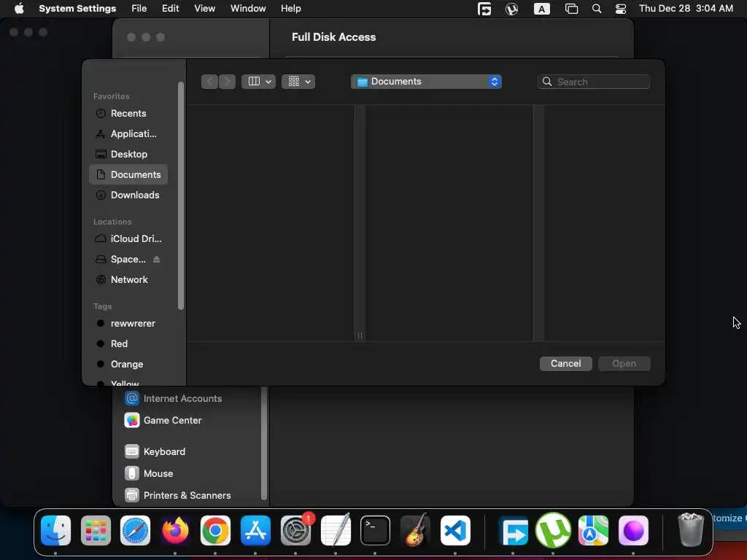Screen dimensions: 747x560
Task: Open Network location in sidebar
Action: point(128,279)
